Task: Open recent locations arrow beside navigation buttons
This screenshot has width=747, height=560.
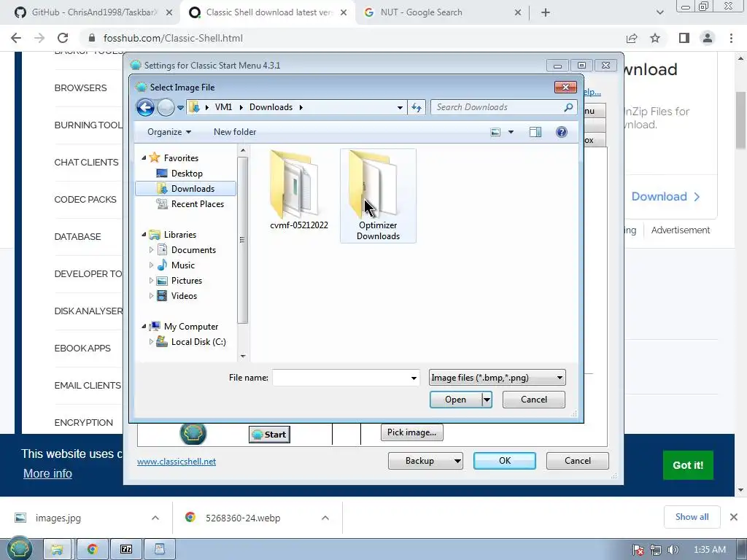Action: 181,108
